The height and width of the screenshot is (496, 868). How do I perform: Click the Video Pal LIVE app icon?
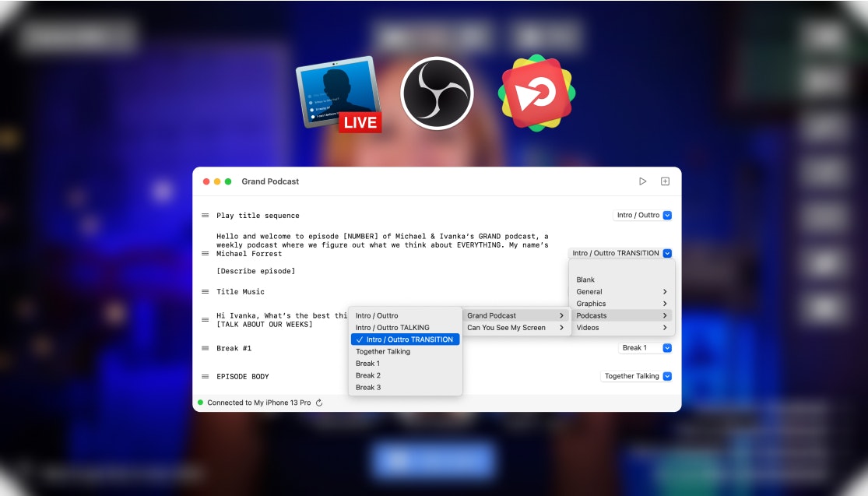click(x=339, y=94)
